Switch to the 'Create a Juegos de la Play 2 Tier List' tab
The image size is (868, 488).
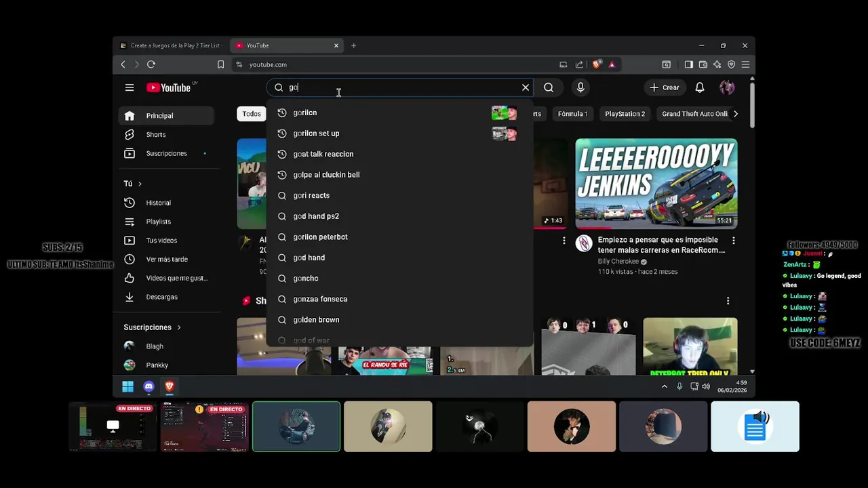pos(171,45)
